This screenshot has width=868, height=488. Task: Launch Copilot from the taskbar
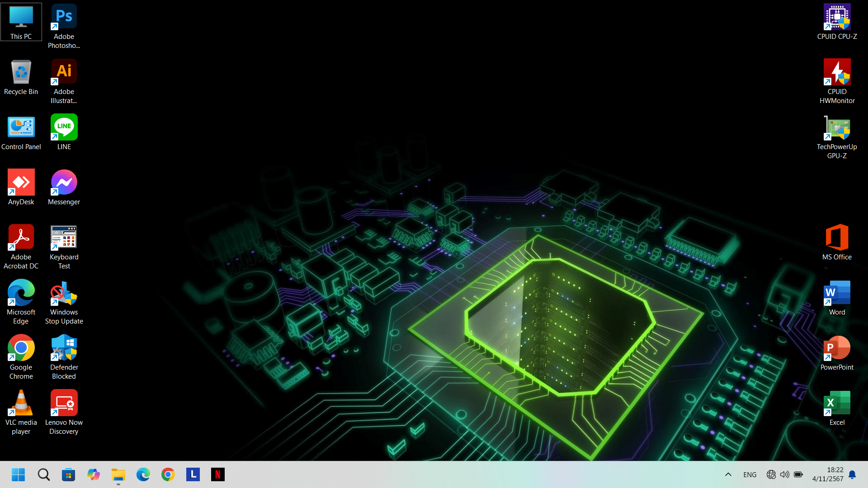tap(94, 474)
